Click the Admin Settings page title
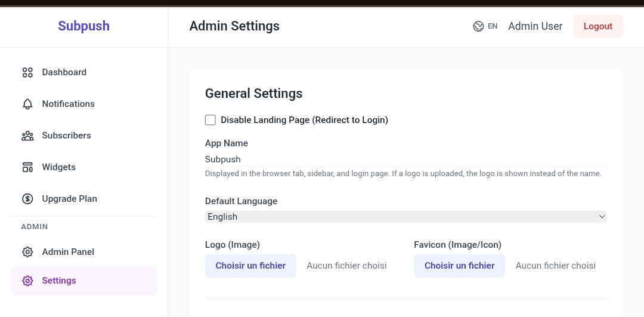 (x=234, y=26)
